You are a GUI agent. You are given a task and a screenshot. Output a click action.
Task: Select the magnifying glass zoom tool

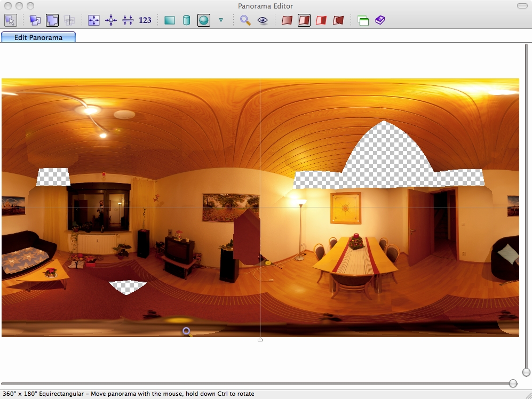[x=245, y=20]
